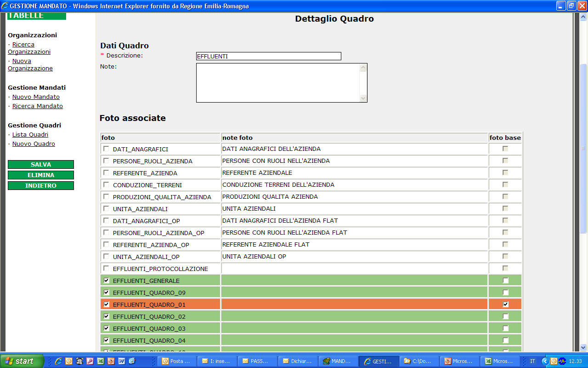Click the TABELLE green header
Viewport: 588px width, 368px height.
[x=37, y=16]
